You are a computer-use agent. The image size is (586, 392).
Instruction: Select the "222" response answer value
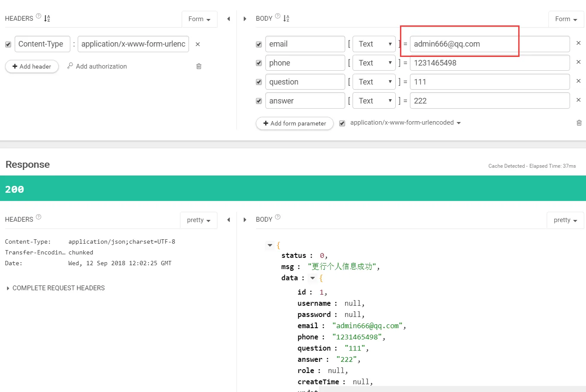[347, 359]
